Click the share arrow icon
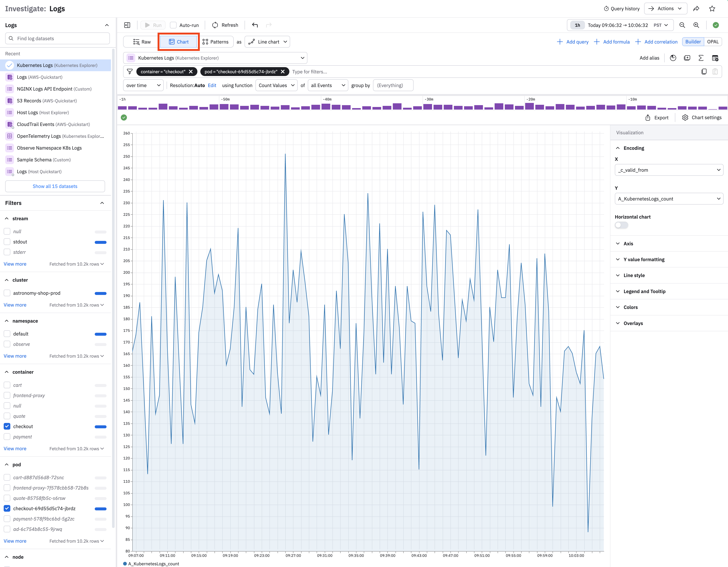This screenshot has height=567, width=728. [x=696, y=9]
